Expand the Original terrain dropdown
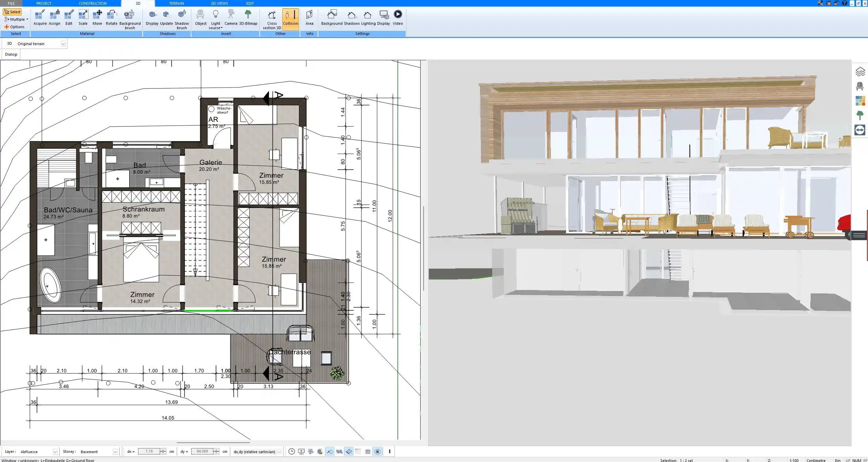 coord(63,44)
